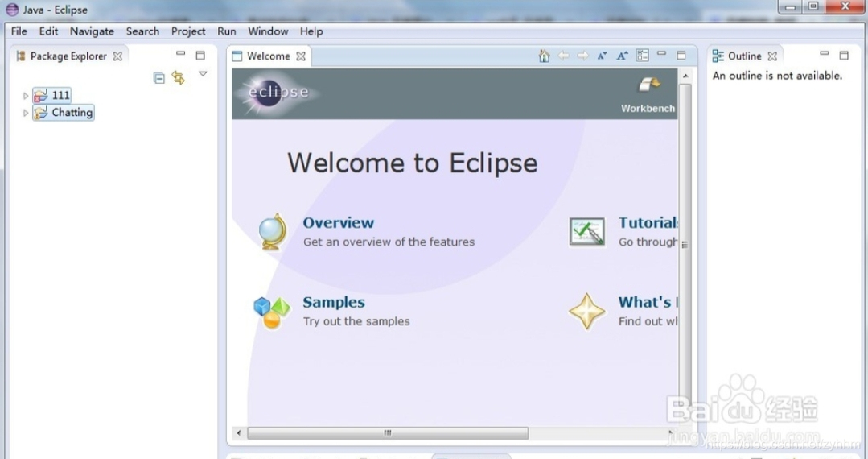Click the 111 project folder icon
This screenshot has width=868, height=459.
(x=40, y=95)
